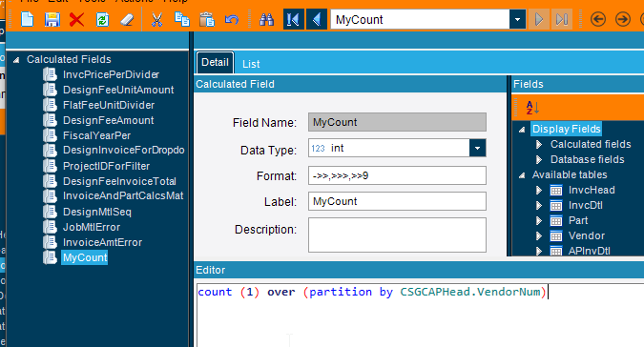Viewport: 644px width, 347px height.
Task: Click the InvcDtl table icon
Action: (x=556, y=206)
